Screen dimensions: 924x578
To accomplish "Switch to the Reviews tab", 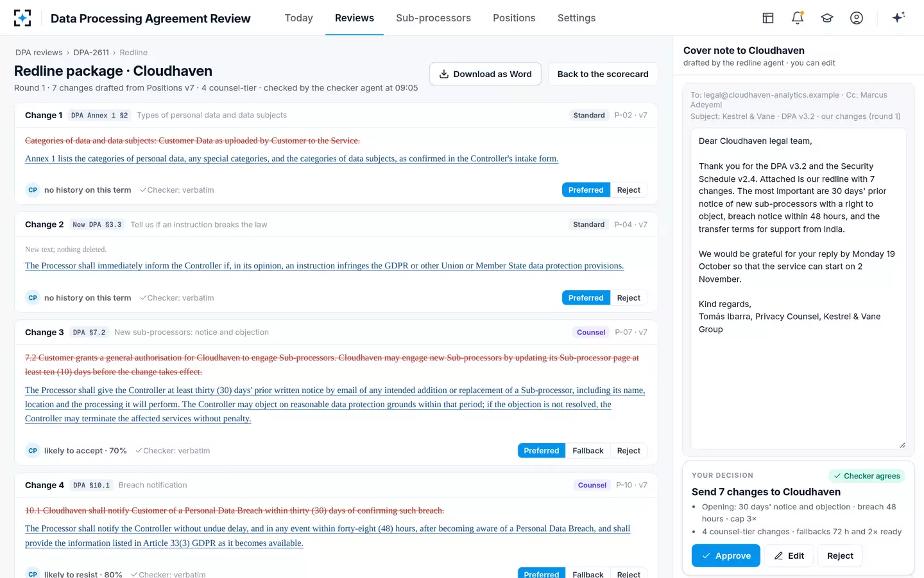I will coord(354,18).
